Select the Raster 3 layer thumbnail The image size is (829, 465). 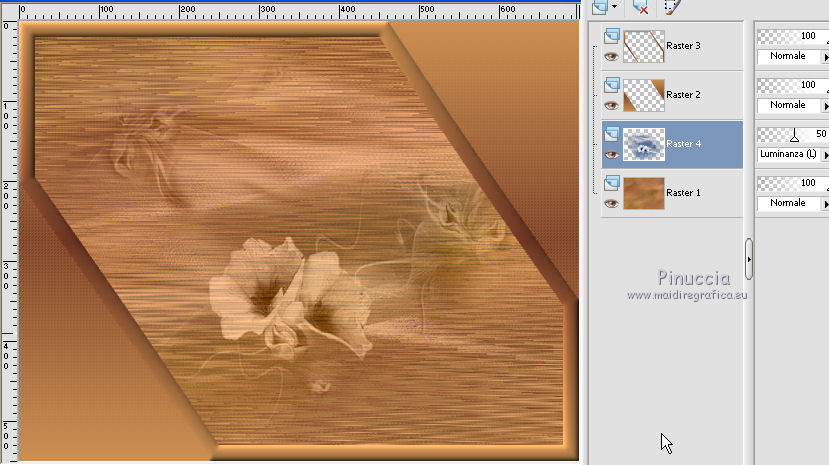[x=643, y=46]
